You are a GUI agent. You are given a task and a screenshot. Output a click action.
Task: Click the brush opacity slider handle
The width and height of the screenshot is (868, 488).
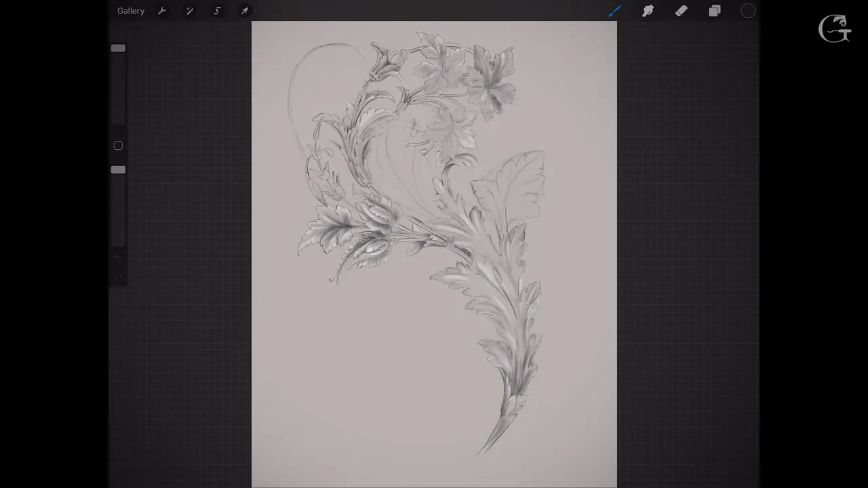click(x=118, y=169)
